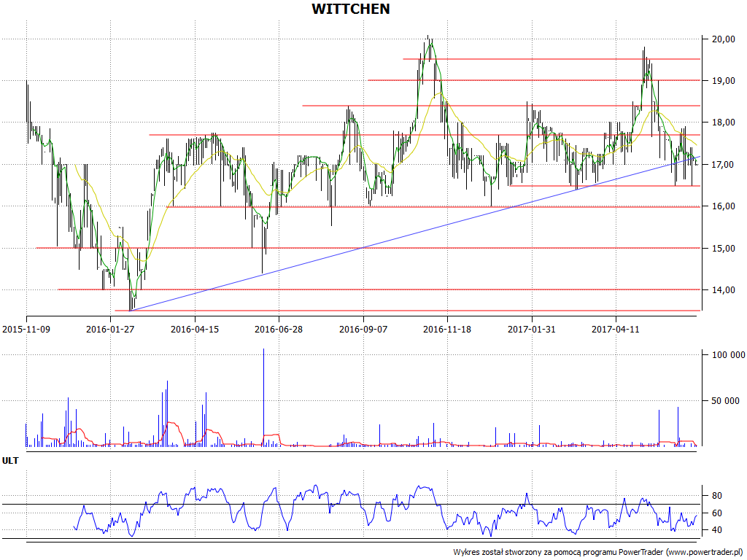Click the 50 000 volume axis label

pos(726,401)
